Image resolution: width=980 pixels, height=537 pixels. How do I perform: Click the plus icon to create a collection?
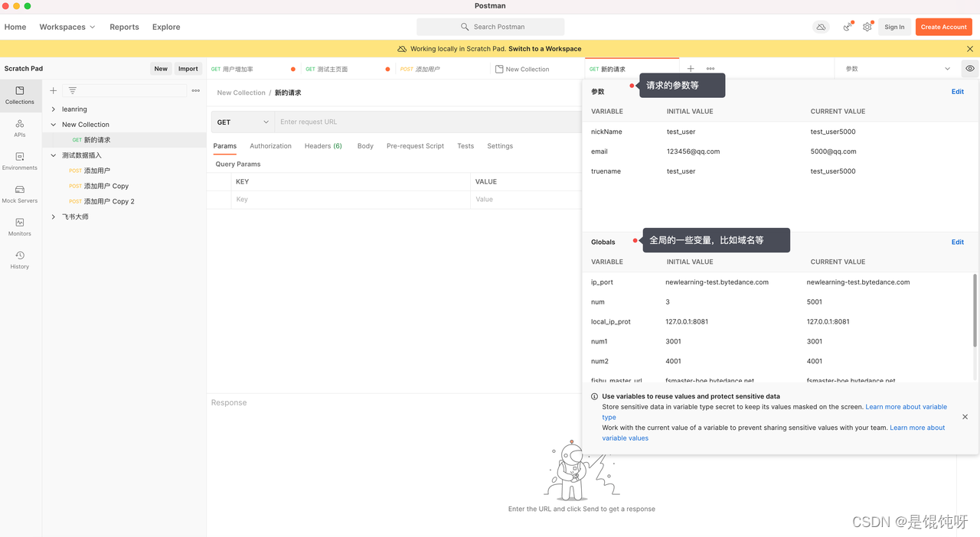pyautogui.click(x=53, y=90)
